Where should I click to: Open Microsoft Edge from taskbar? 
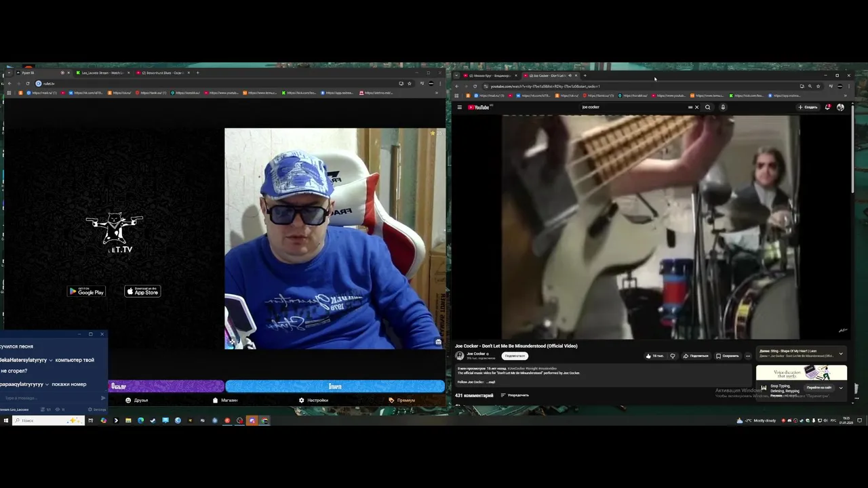coord(140,420)
